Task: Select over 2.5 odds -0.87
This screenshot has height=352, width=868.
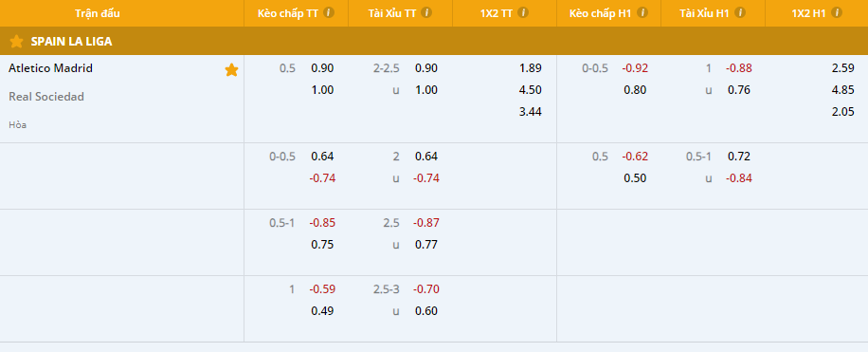Action: [426, 223]
